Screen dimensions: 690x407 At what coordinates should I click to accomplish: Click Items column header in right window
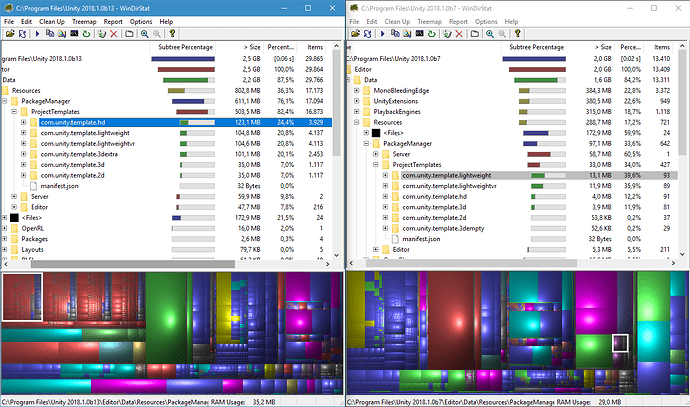tap(660, 47)
